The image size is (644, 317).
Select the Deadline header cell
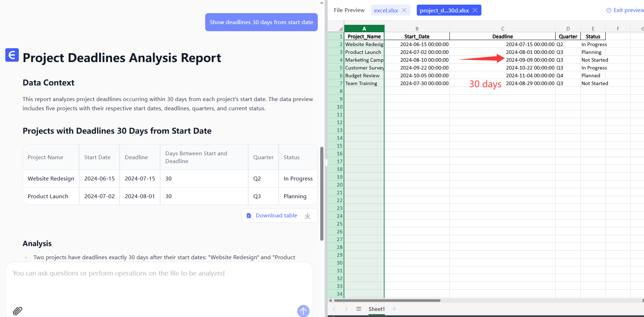tap(502, 37)
